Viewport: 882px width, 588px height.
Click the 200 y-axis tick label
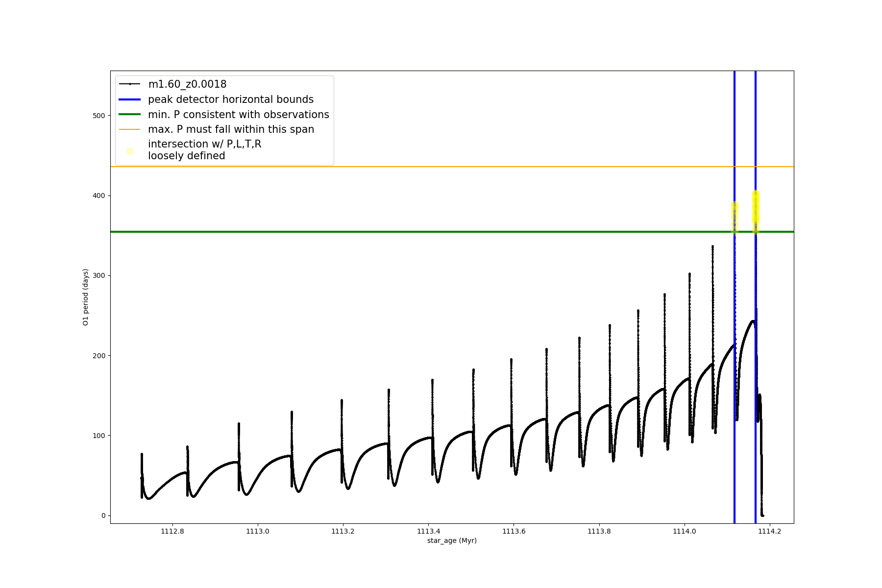tap(98, 356)
